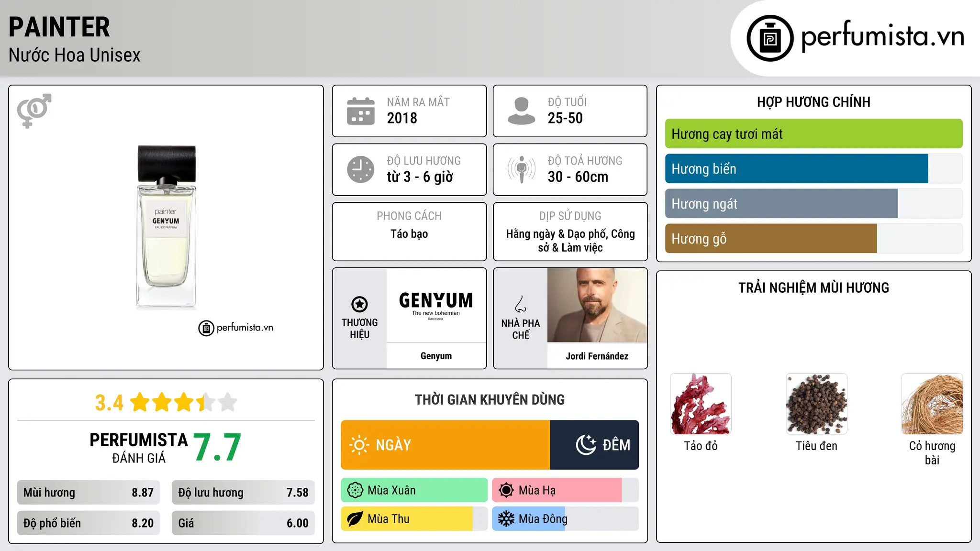980x551 pixels.
Task: Click the PAINTER title text
Action: [59, 27]
